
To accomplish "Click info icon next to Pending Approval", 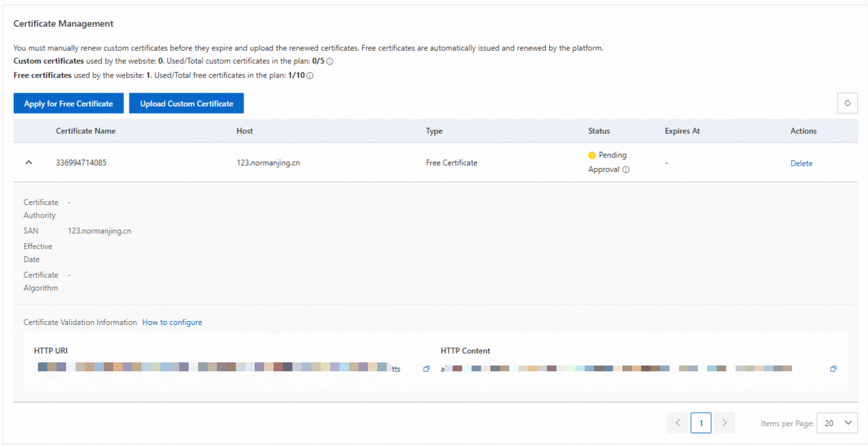I will tap(626, 170).
